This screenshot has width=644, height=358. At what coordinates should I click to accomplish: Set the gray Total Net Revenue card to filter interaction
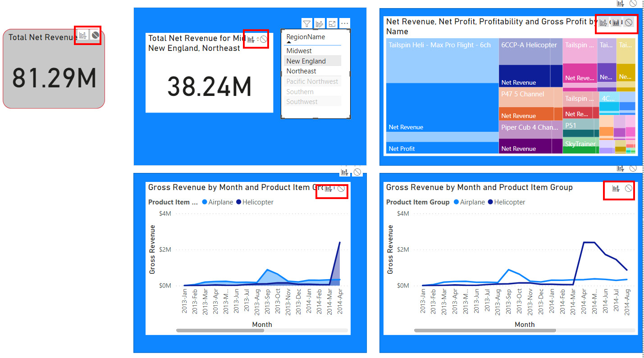pyautogui.click(x=83, y=35)
